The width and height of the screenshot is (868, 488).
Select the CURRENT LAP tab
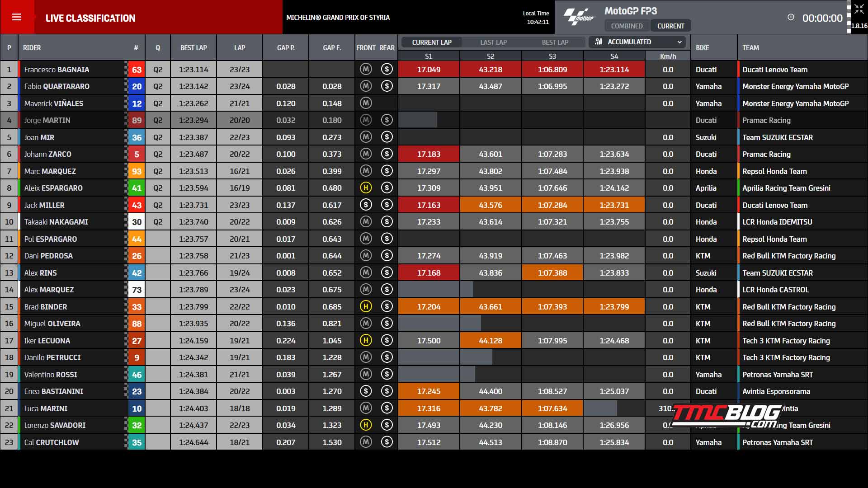(432, 42)
